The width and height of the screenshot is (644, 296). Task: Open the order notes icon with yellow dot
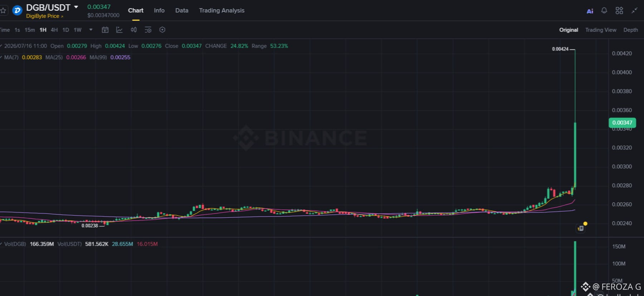click(581, 228)
